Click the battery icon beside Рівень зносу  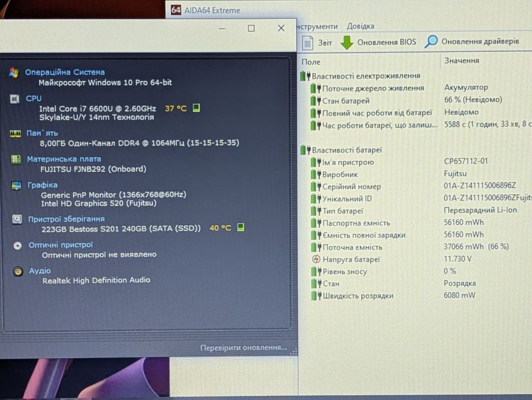(316, 271)
